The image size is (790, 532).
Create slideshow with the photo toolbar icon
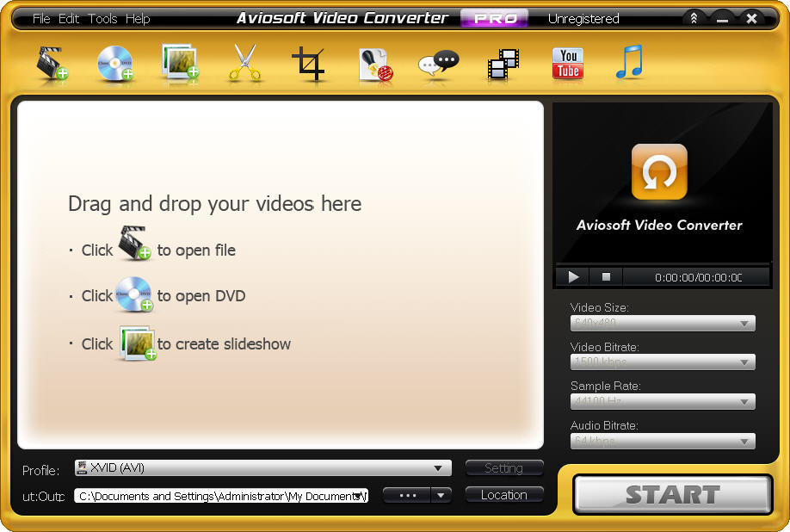coord(180,61)
